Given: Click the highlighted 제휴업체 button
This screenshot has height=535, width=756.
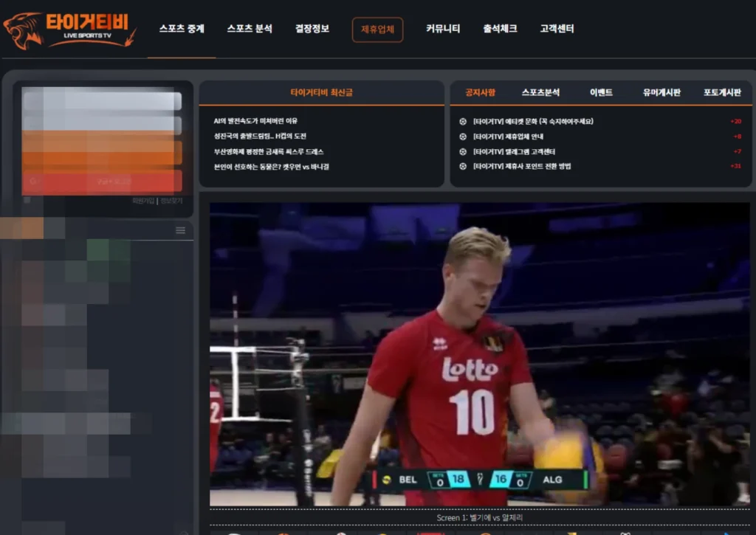Looking at the screenshot, I should pos(377,30).
